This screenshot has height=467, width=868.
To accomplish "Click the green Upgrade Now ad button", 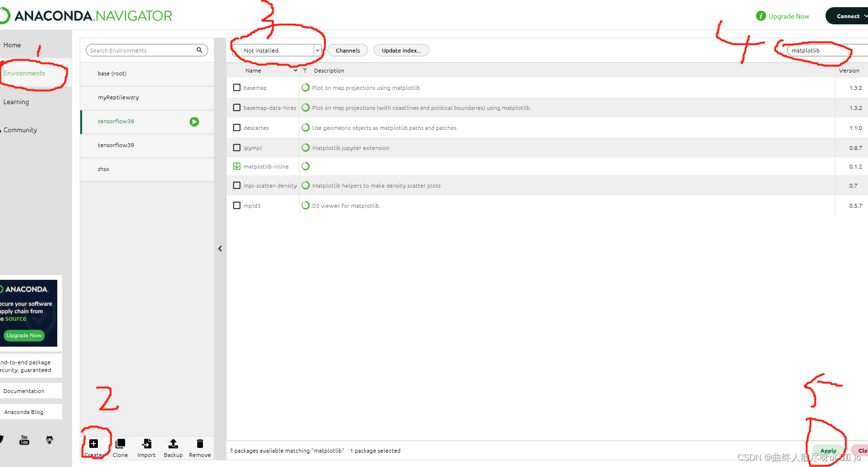I will pos(24,335).
